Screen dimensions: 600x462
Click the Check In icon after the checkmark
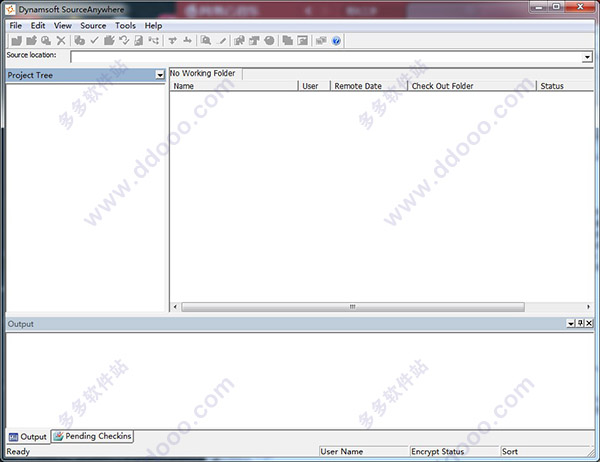tap(109, 41)
